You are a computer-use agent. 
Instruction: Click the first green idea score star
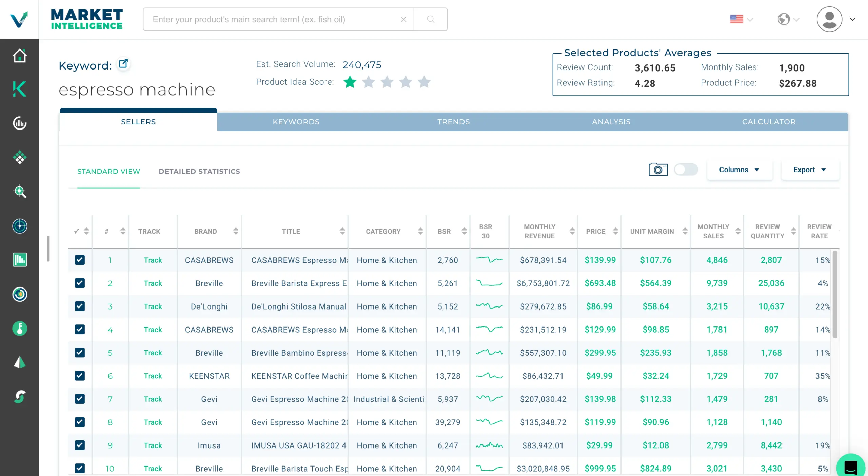click(x=350, y=82)
